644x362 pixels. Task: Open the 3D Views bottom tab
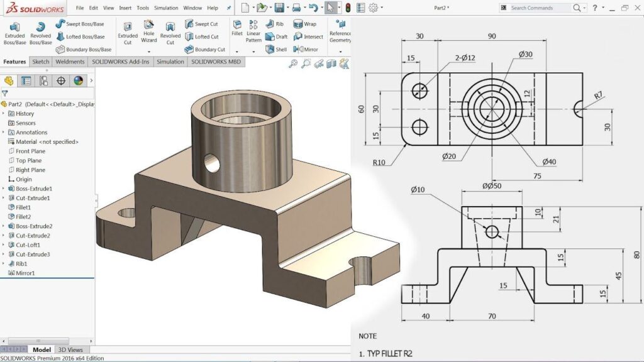[x=70, y=349]
